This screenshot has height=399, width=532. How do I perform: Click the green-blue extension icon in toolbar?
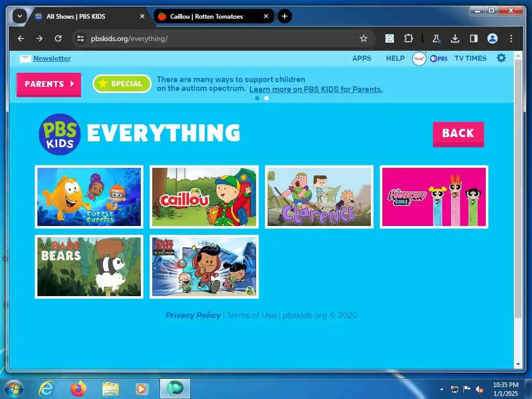(390, 38)
